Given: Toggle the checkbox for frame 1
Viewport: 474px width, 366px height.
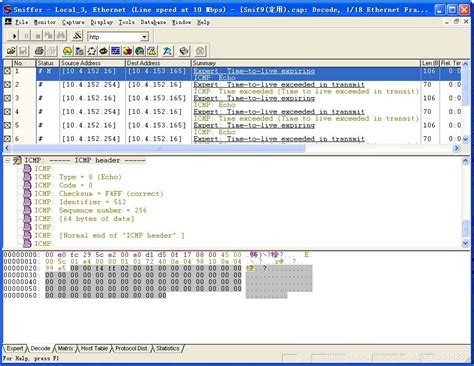Looking at the screenshot, I should pos(7,71).
